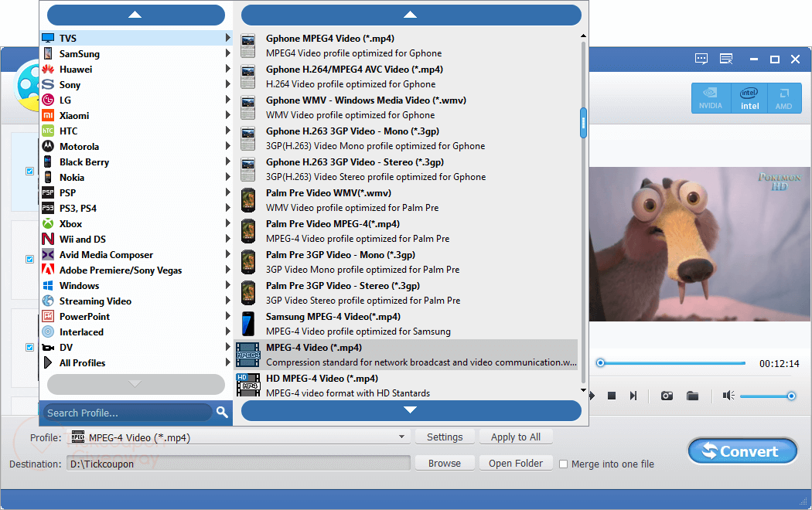Click the Destination path field
812x510 pixels.
click(x=238, y=464)
